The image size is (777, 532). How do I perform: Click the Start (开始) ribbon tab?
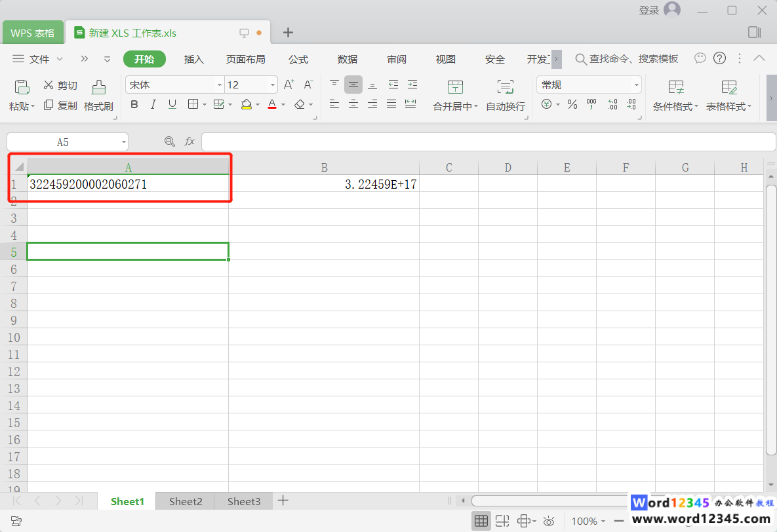click(x=144, y=59)
